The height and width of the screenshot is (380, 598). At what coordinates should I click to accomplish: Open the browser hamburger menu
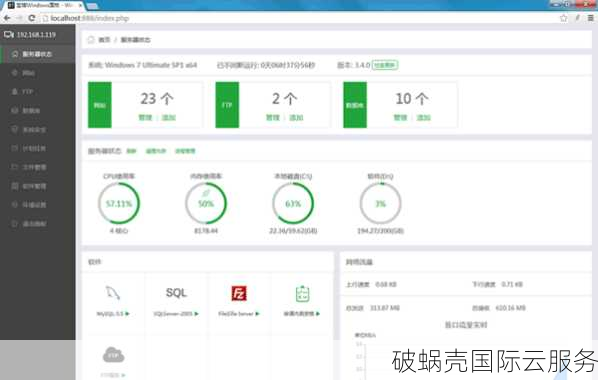coord(590,18)
